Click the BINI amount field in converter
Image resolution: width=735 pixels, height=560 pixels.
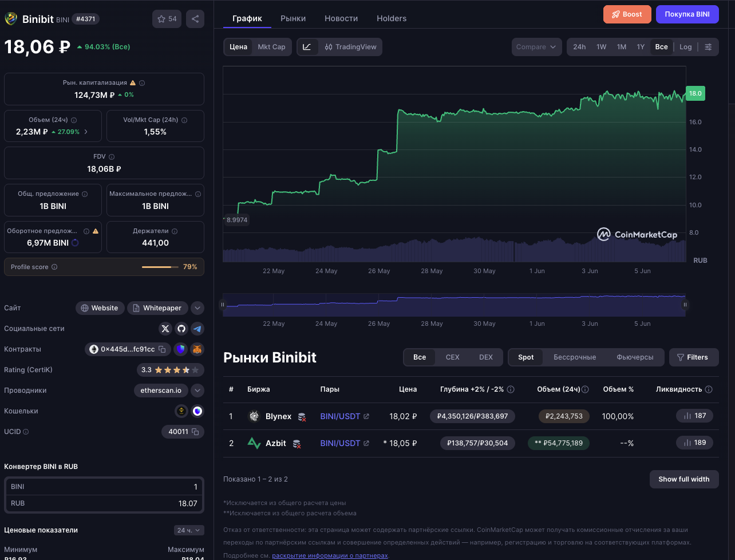104,487
